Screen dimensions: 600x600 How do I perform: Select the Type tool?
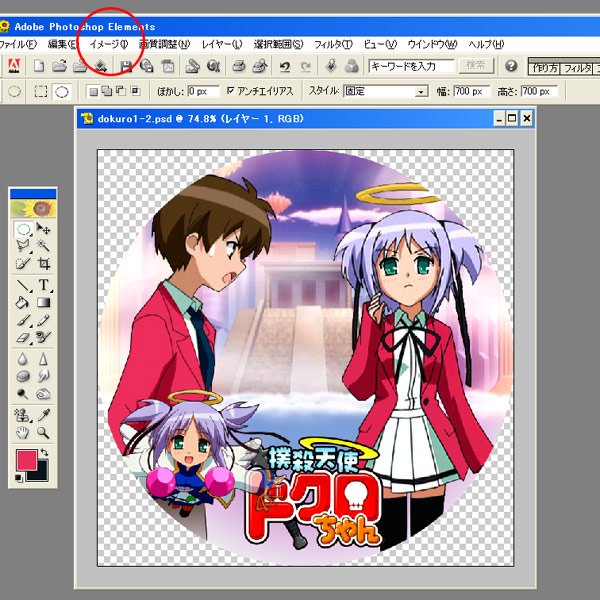point(43,285)
